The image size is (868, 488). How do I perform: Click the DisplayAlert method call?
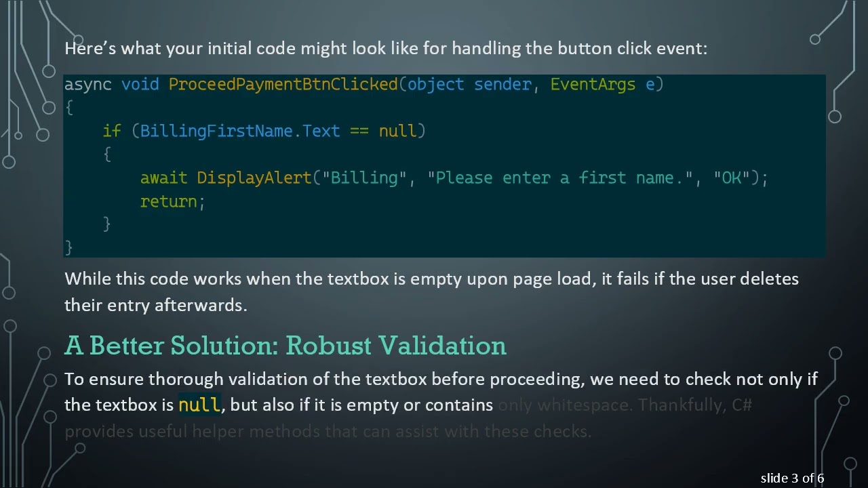point(254,178)
